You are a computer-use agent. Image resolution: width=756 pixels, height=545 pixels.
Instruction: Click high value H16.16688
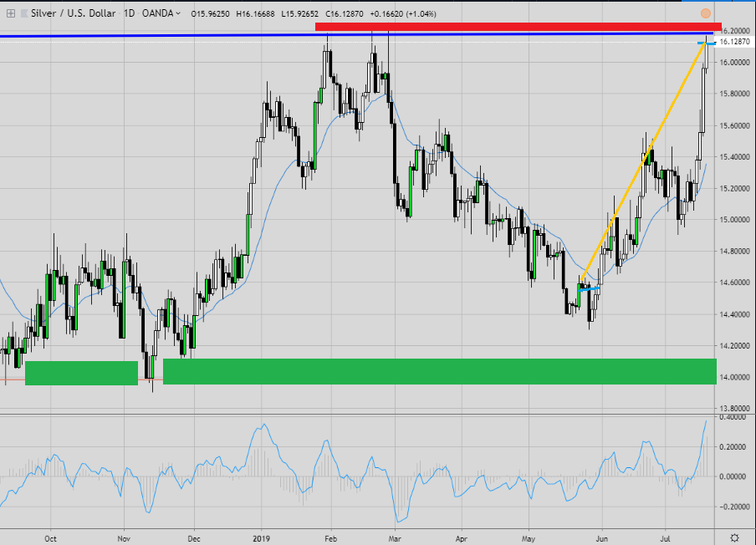tap(255, 14)
